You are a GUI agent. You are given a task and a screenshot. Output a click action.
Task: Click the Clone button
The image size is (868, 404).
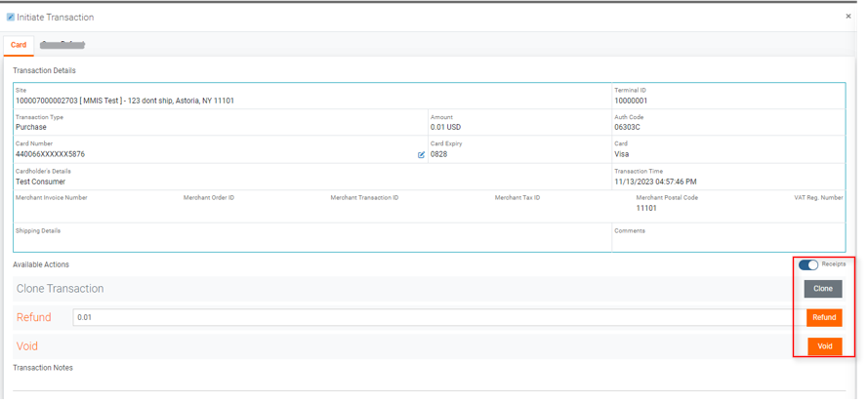[823, 289]
